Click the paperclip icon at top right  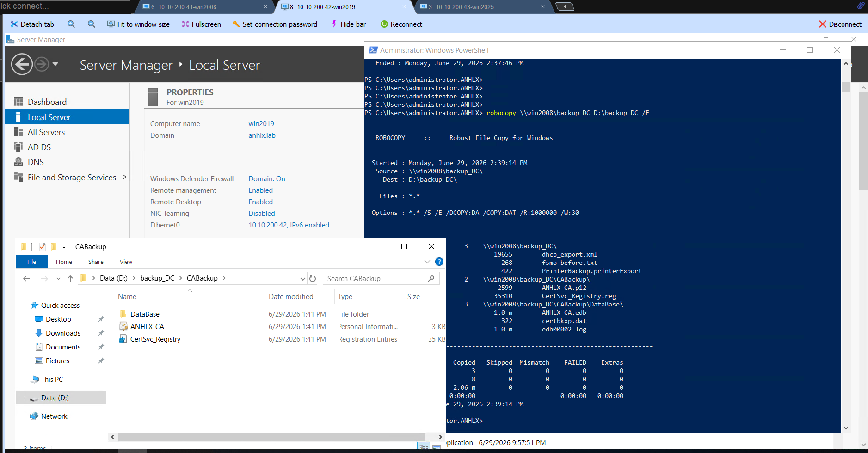pos(861,6)
